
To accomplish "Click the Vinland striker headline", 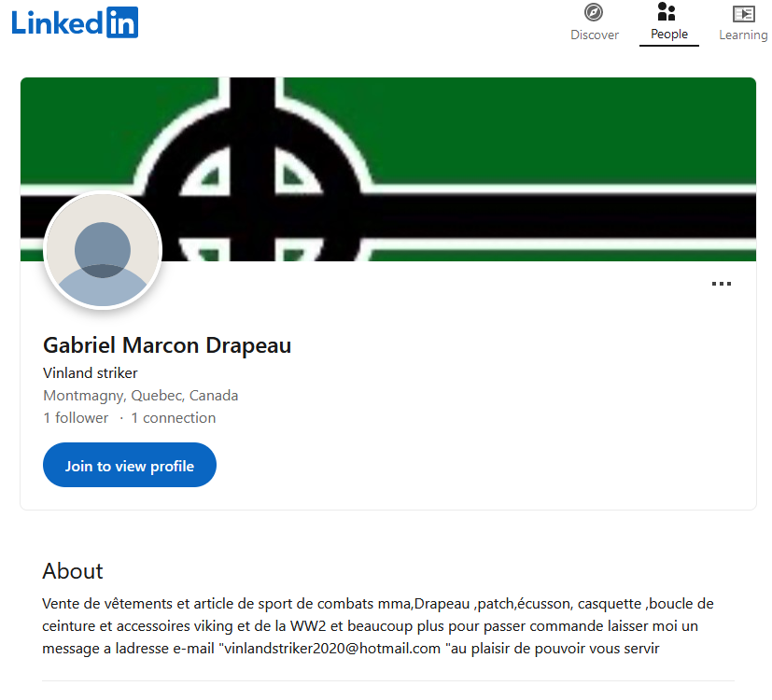I will [91, 372].
